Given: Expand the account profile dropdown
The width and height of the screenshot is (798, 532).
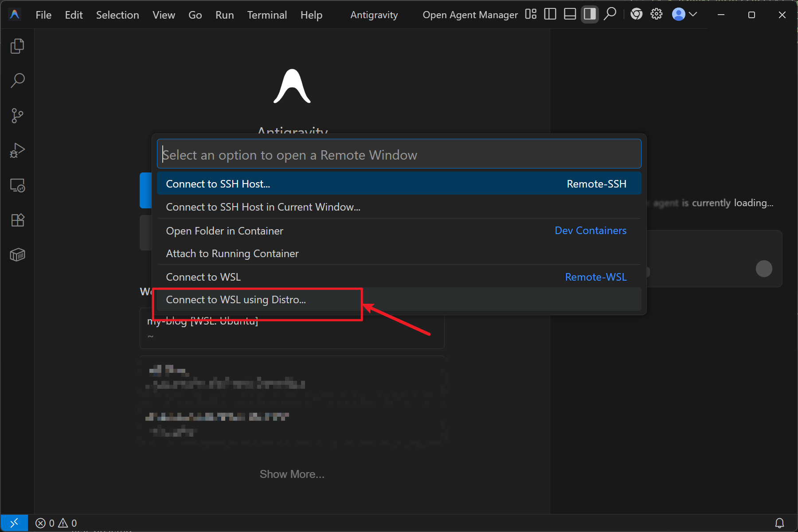Looking at the screenshot, I should [685, 15].
